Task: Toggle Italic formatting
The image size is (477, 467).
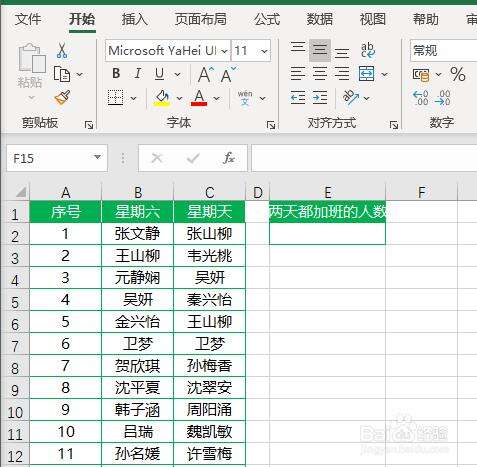Action: click(x=138, y=73)
